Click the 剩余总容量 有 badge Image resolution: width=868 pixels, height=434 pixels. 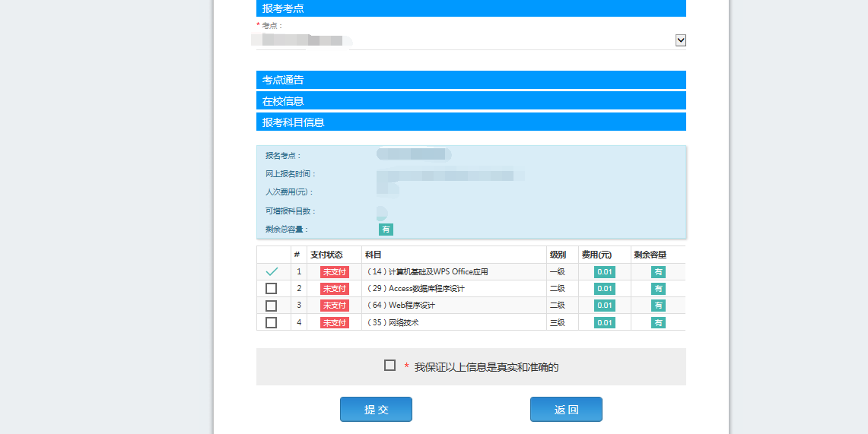click(386, 230)
